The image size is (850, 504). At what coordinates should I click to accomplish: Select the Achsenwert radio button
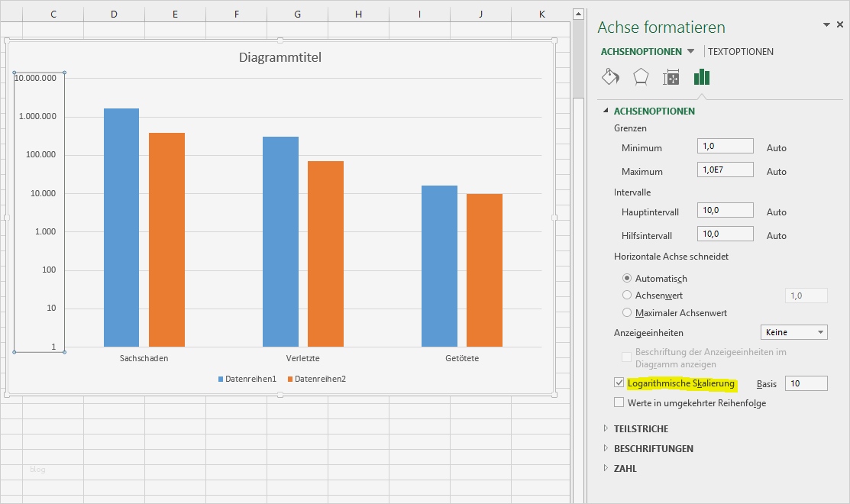click(627, 295)
